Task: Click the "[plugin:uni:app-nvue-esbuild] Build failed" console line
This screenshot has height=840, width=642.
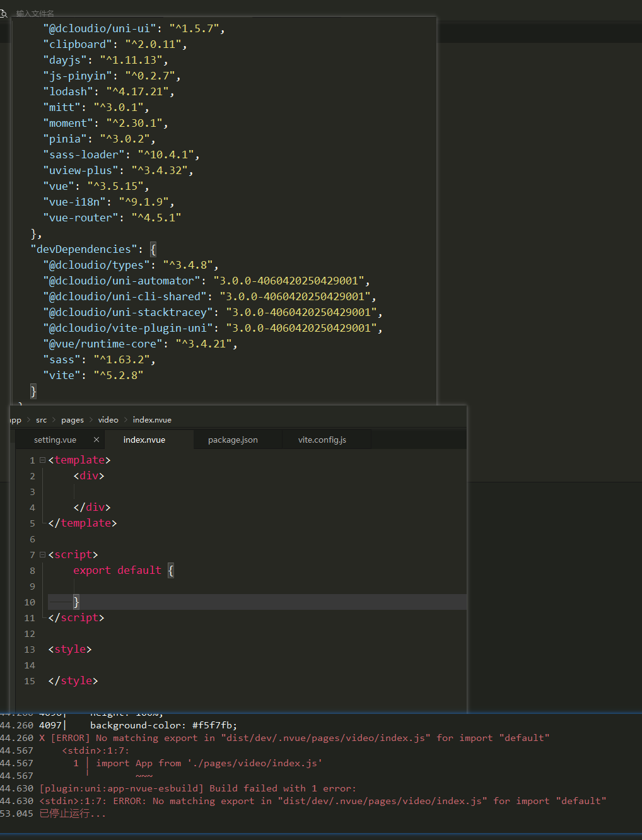Action: (198, 788)
